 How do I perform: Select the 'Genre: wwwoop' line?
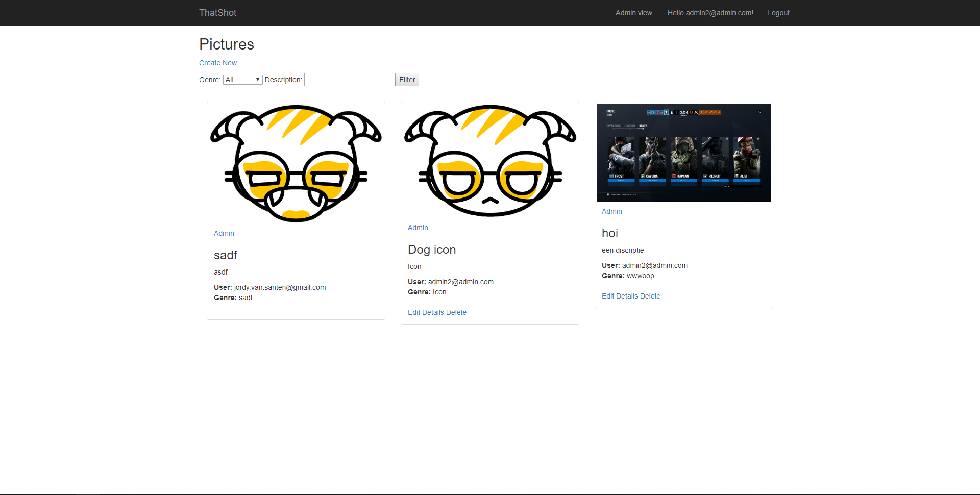pos(628,276)
